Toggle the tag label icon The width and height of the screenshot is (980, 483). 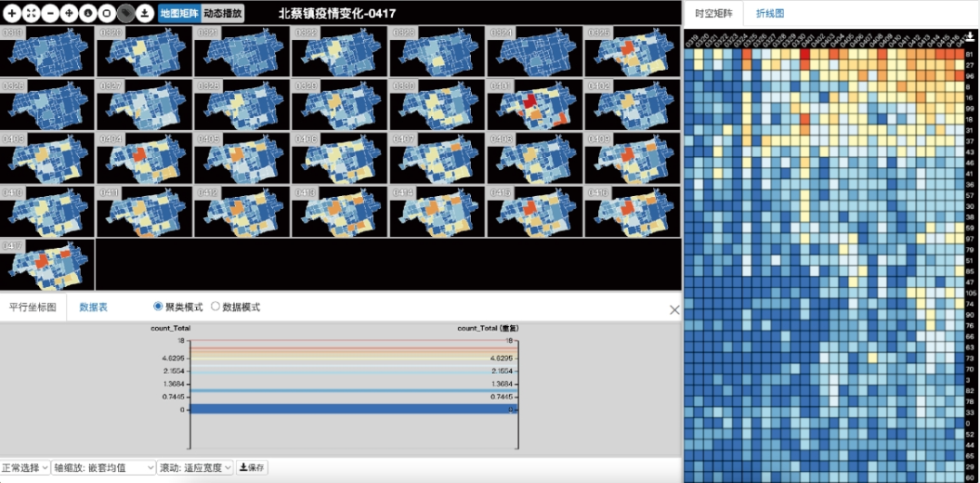(125, 14)
